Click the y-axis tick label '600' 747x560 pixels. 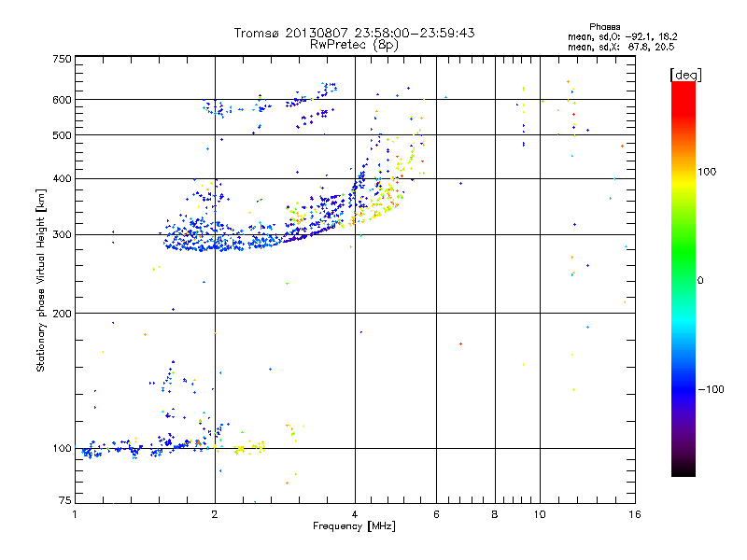click(62, 100)
